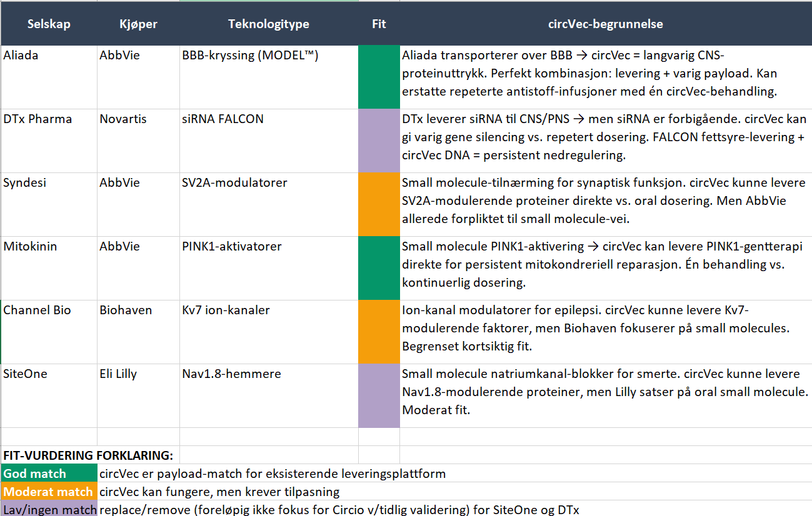812x516 pixels.
Task: Click the Selskap column header
Action: (49, 24)
